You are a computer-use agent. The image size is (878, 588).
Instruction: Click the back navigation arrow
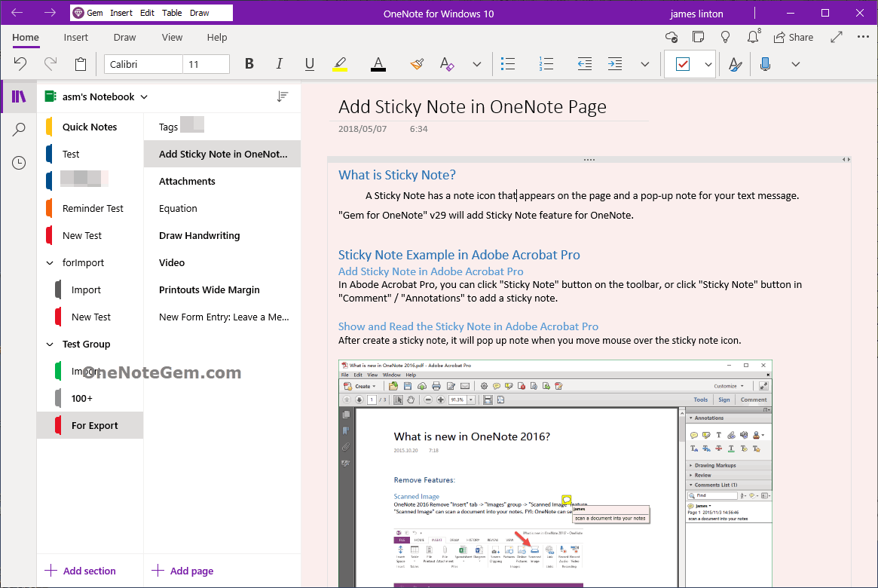[x=17, y=12]
